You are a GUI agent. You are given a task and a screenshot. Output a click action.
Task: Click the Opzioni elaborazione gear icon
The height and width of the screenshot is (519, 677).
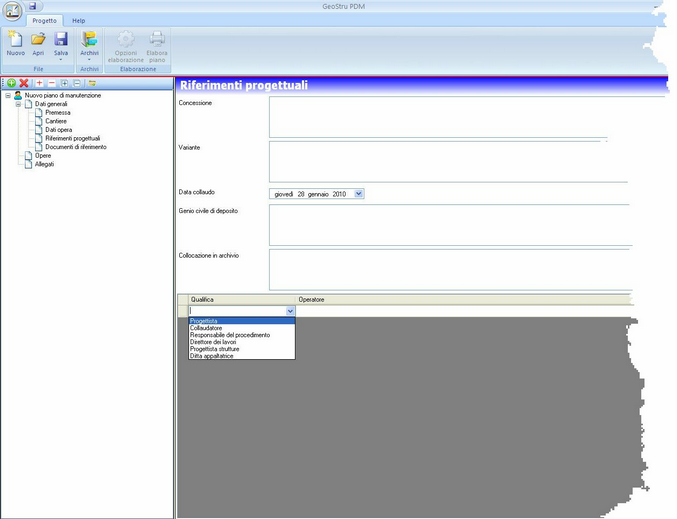tap(126, 39)
